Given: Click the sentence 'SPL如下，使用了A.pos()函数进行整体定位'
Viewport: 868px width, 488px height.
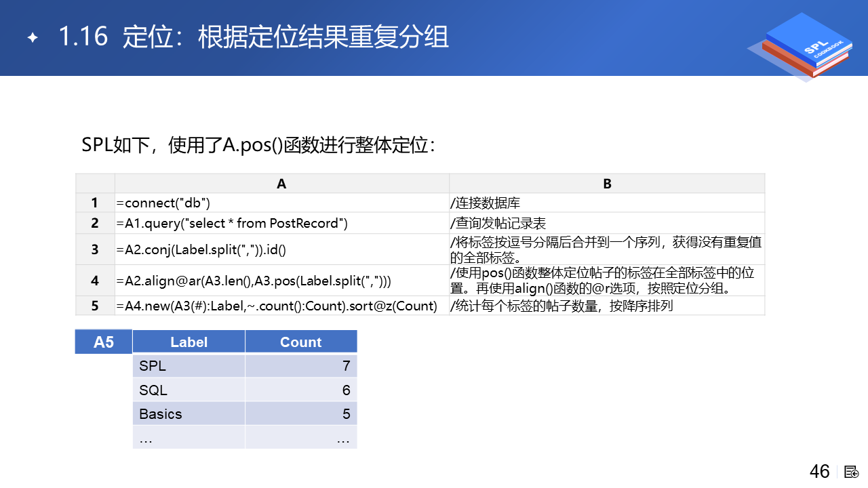Looking at the screenshot, I should 258,145.
